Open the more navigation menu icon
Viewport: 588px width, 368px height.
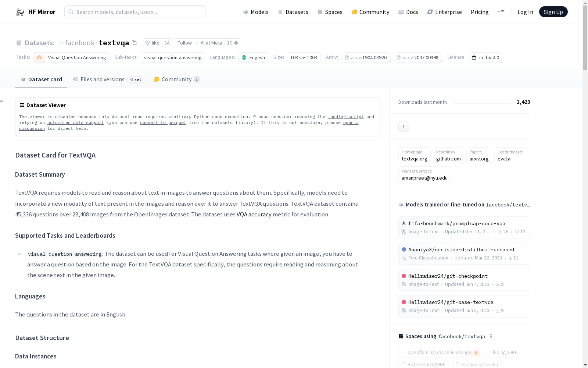(501, 12)
